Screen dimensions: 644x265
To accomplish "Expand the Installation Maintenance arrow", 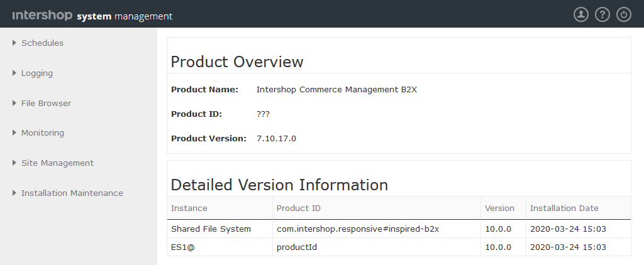I will coord(14,193).
